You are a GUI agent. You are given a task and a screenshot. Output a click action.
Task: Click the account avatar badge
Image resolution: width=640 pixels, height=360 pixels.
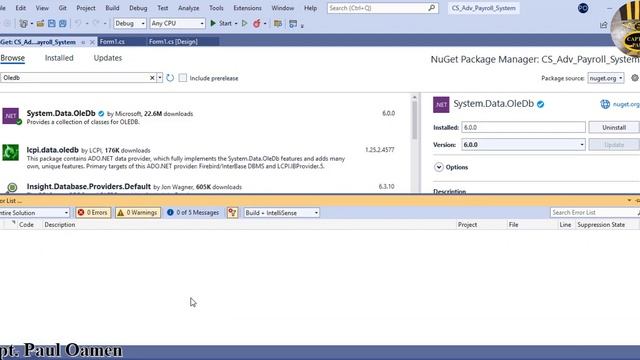point(583,8)
